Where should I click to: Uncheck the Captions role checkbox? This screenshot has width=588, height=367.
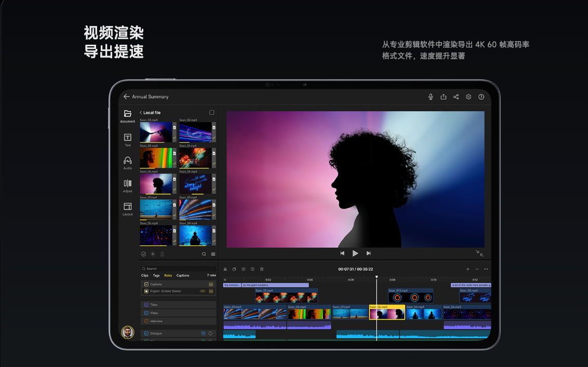[146, 284]
